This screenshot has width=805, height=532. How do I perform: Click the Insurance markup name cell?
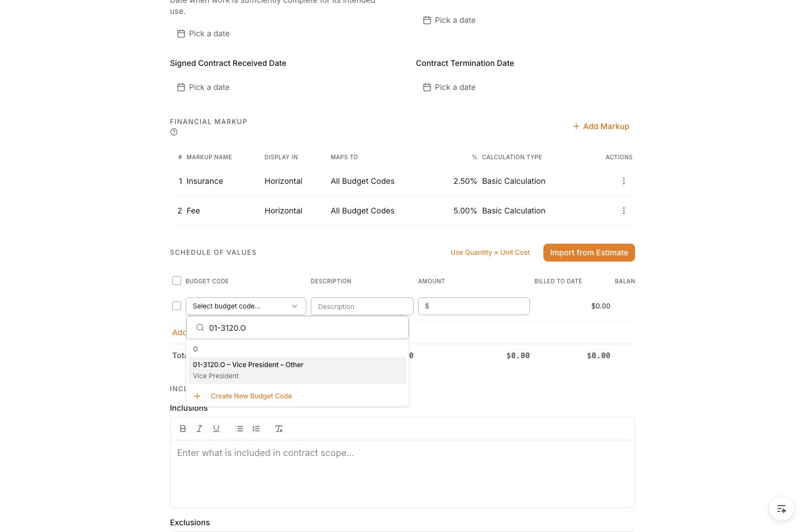click(205, 181)
